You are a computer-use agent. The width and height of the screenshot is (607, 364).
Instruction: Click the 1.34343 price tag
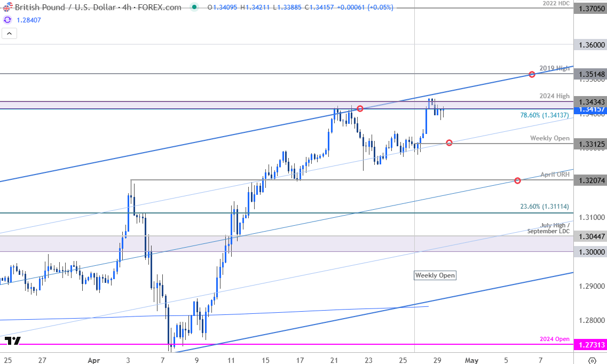[x=591, y=101]
